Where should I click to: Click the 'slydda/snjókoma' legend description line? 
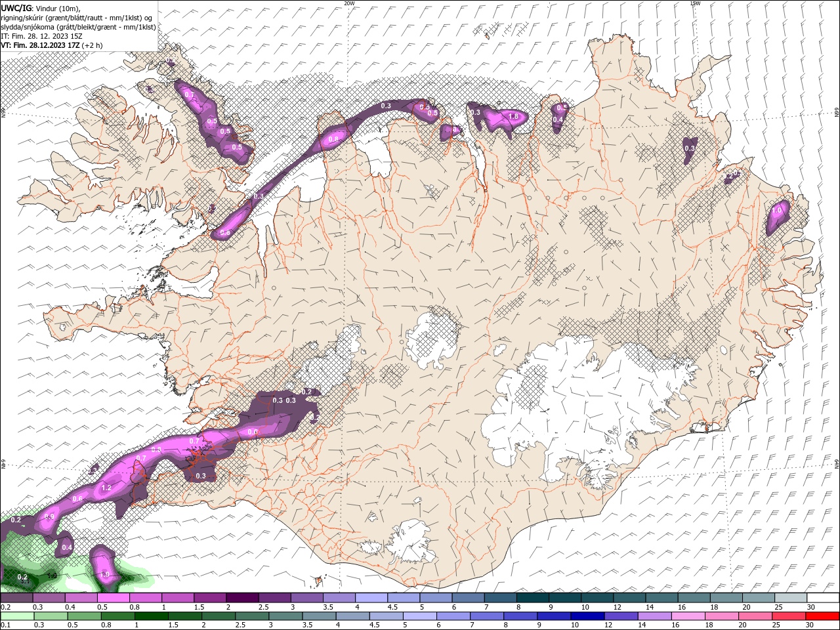tap(78, 27)
